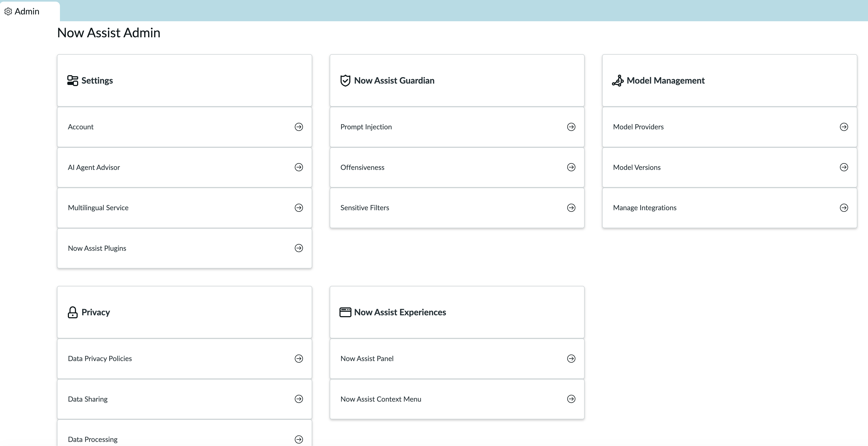The width and height of the screenshot is (868, 446).
Task: Select the Now Assist Plugins label
Action: click(97, 248)
